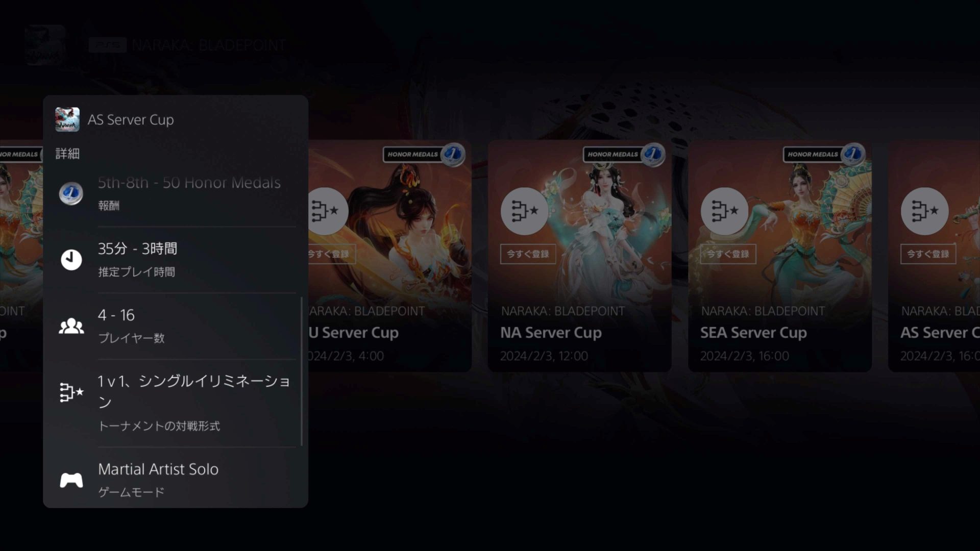Open the SEA Server Cup tournament card
980x551 pixels.
(x=779, y=256)
